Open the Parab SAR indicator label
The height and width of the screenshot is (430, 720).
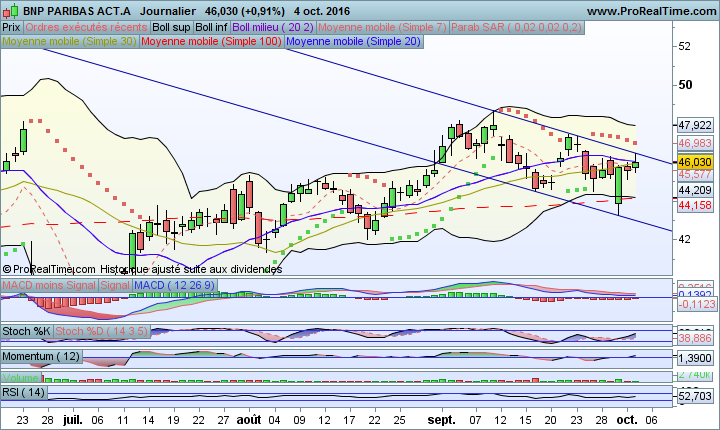[517, 28]
